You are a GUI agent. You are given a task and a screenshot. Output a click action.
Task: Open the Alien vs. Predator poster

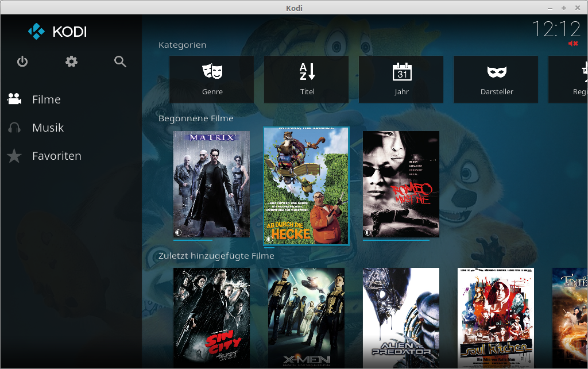(x=401, y=318)
